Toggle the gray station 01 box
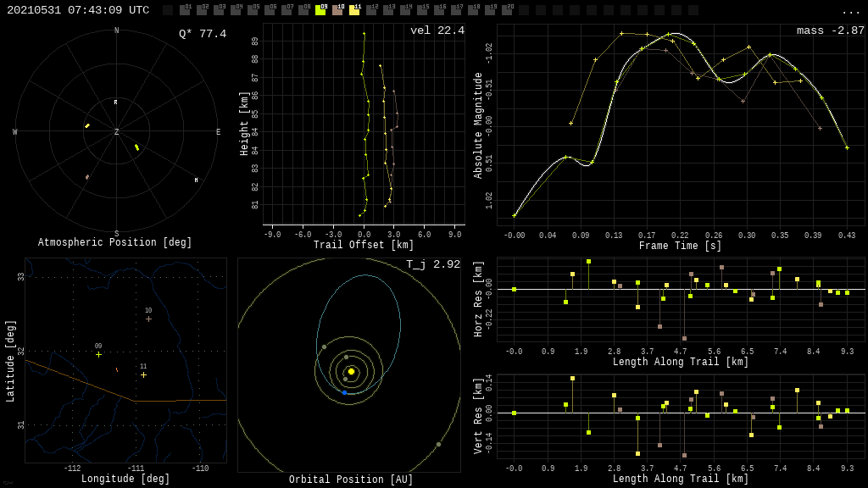This screenshot has width=868, height=488. [x=185, y=10]
